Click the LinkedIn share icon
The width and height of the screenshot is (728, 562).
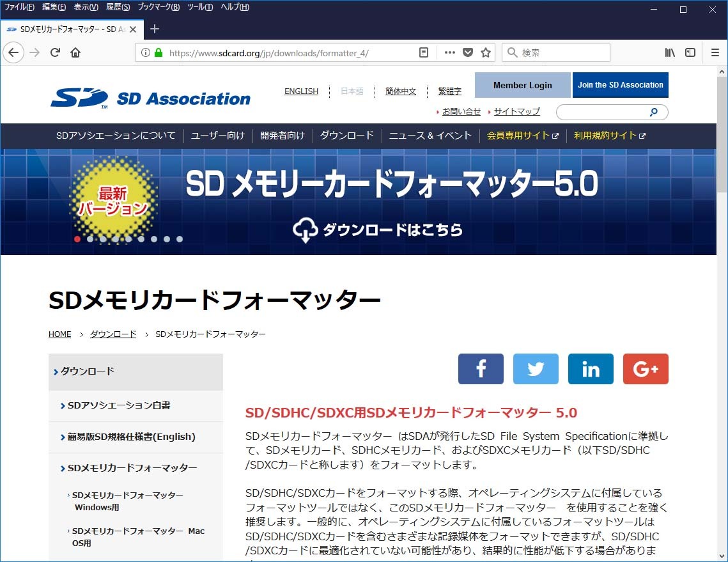[x=591, y=369]
